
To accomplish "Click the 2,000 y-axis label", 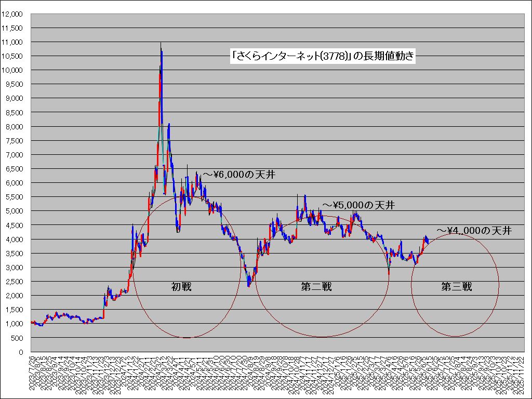I will [x=14, y=296].
